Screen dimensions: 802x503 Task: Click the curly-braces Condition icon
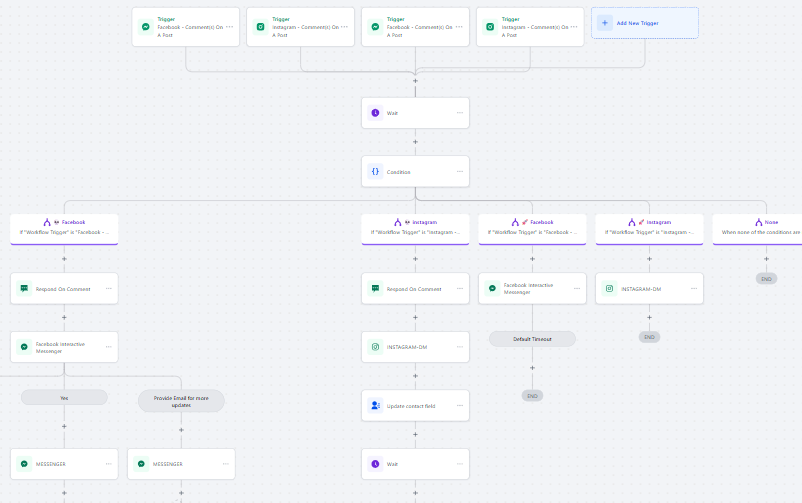[x=375, y=171]
